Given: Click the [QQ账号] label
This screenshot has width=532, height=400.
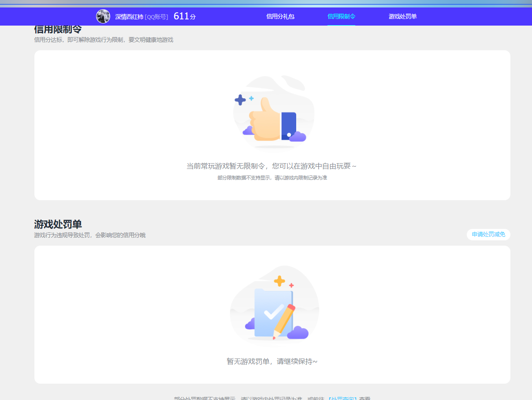Looking at the screenshot, I should tap(156, 17).
